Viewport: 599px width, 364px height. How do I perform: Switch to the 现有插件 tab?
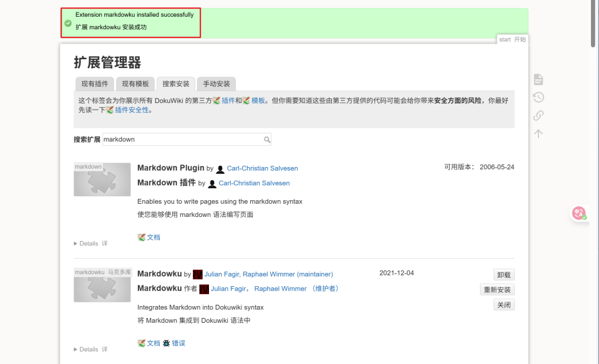(x=94, y=84)
